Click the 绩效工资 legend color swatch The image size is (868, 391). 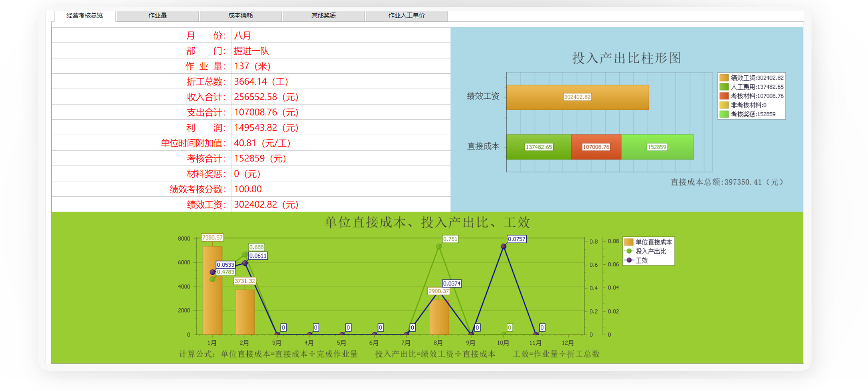pos(724,78)
